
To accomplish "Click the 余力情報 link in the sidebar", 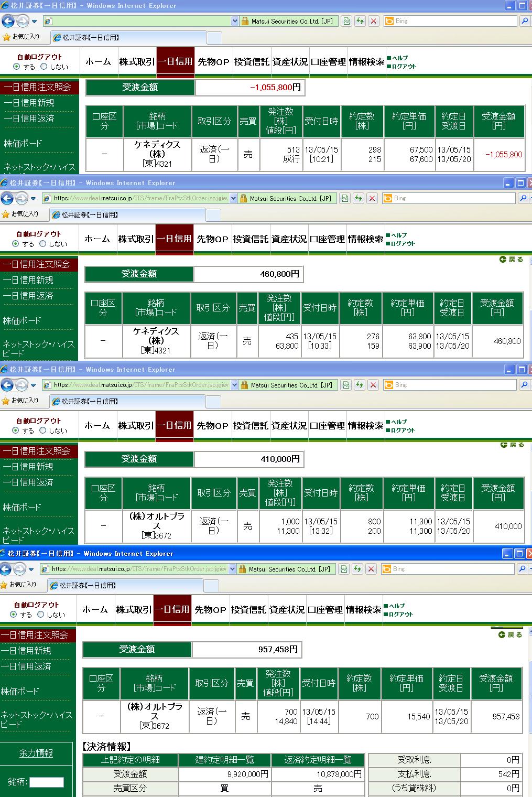I will 36,753.
